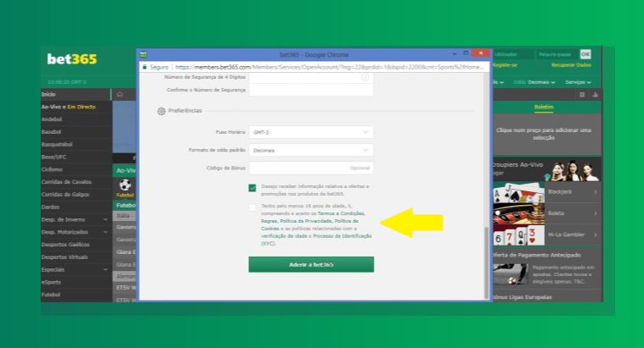Select Início in the sports sidebar
Image resolution: width=644 pixels, height=348 pixels.
(75, 94)
